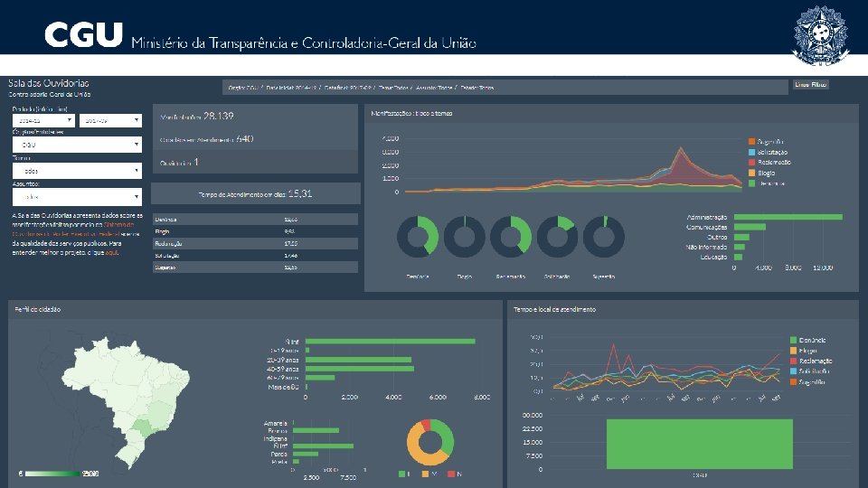Select the Reclamação donut chart

(511, 237)
